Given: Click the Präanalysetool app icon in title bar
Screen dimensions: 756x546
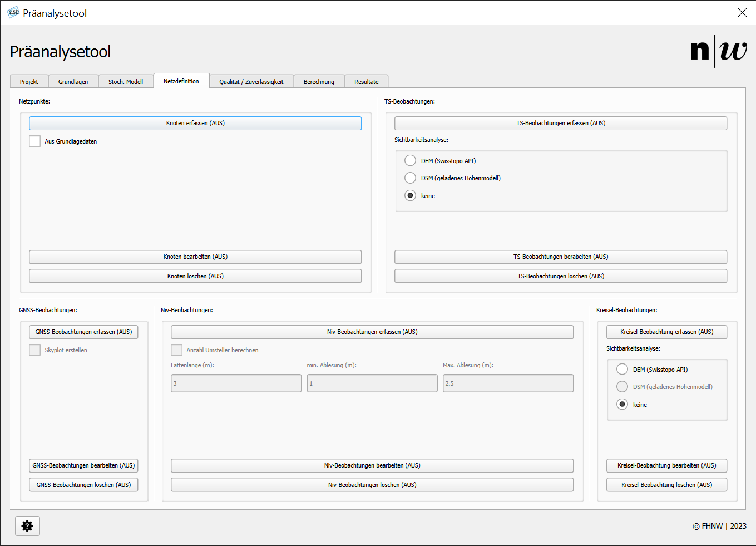Looking at the screenshot, I should [x=13, y=12].
